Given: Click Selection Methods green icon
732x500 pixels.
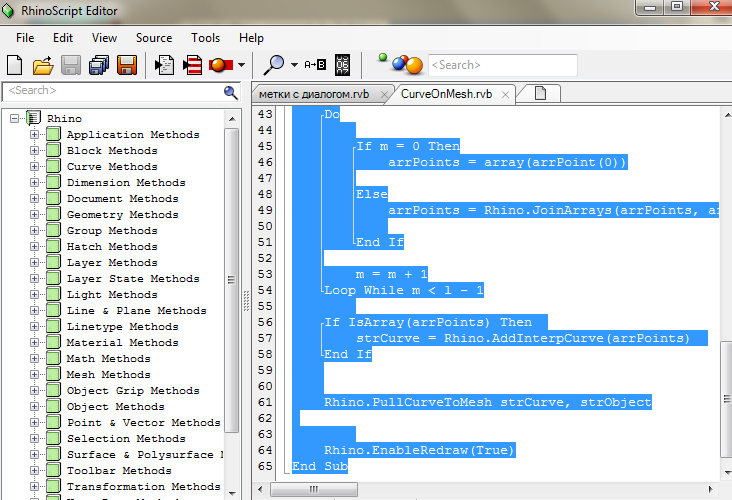Looking at the screenshot, I should pyautogui.click(x=53, y=438).
